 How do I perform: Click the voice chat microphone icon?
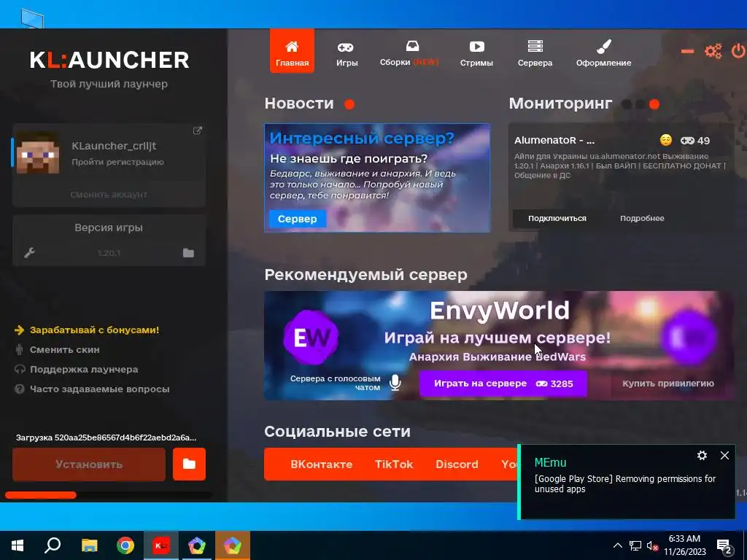coord(395,383)
